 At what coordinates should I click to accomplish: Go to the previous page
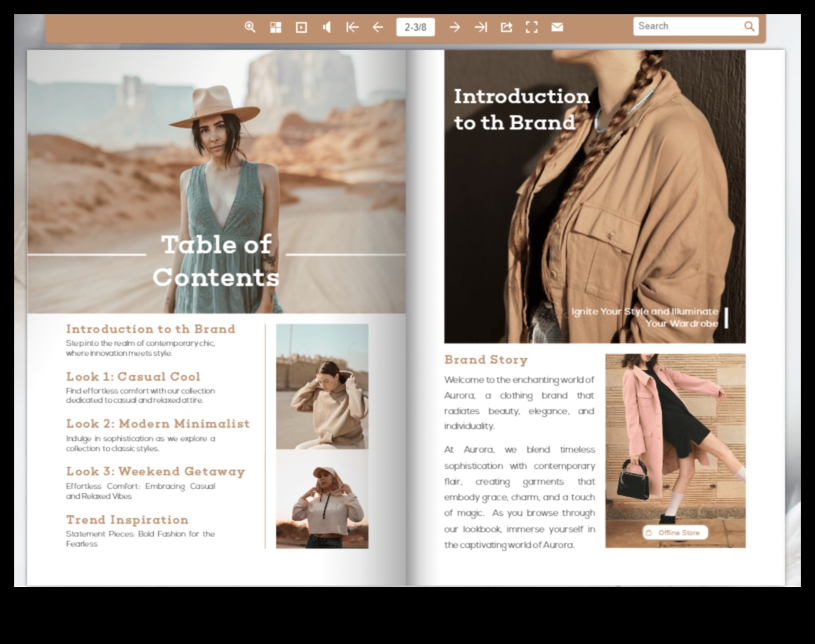[378, 27]
